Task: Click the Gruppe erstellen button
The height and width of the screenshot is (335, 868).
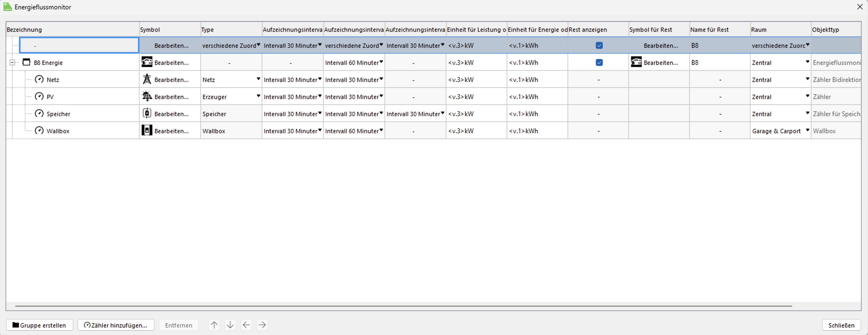Action: pyautogui.click(x=39, y=325)
